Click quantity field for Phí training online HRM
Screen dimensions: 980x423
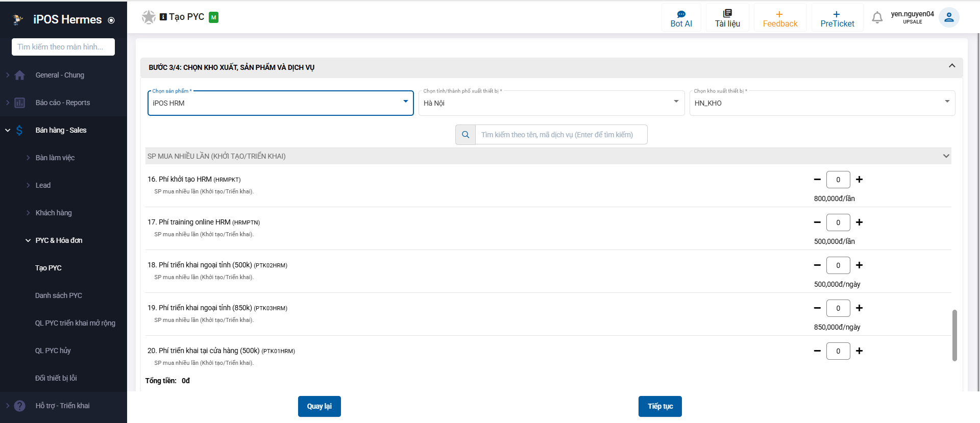pyautogui.click(x=838, y=222)
